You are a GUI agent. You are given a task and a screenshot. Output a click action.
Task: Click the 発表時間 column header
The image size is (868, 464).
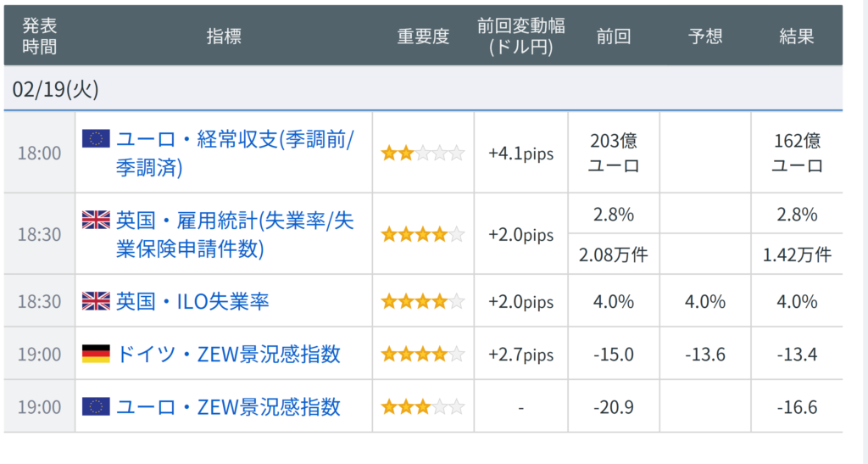39,36
